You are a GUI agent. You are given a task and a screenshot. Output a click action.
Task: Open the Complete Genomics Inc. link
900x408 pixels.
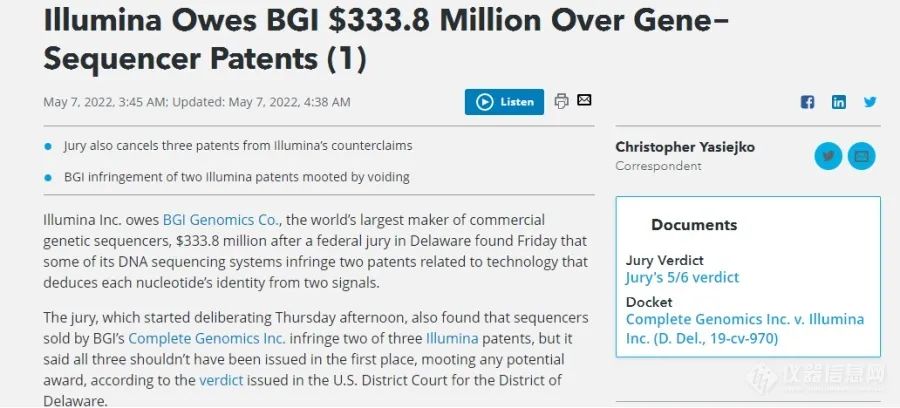pos(207,339)
